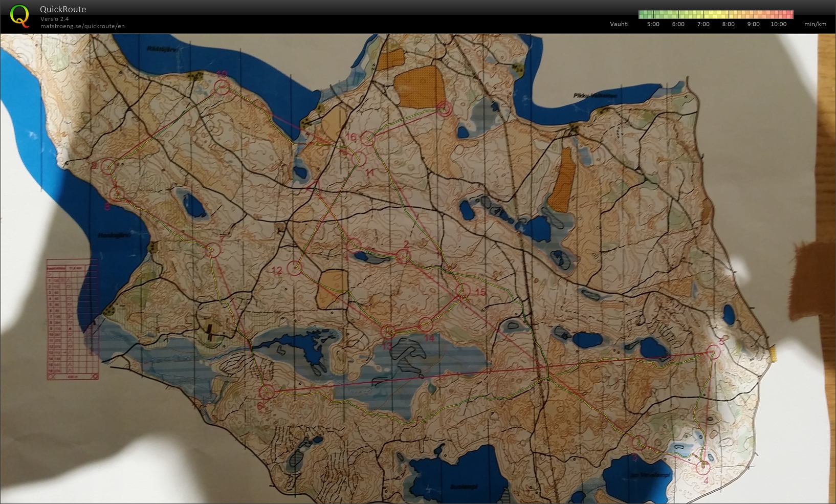Click control circle numbered 12 on the map
Screen dimensions: 836x504
pos(294,267)
